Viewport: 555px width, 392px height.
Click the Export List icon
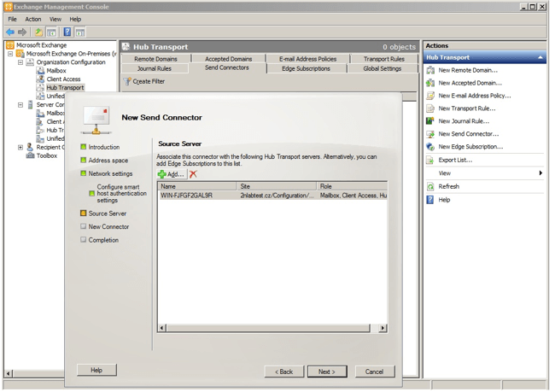(430, 160)
